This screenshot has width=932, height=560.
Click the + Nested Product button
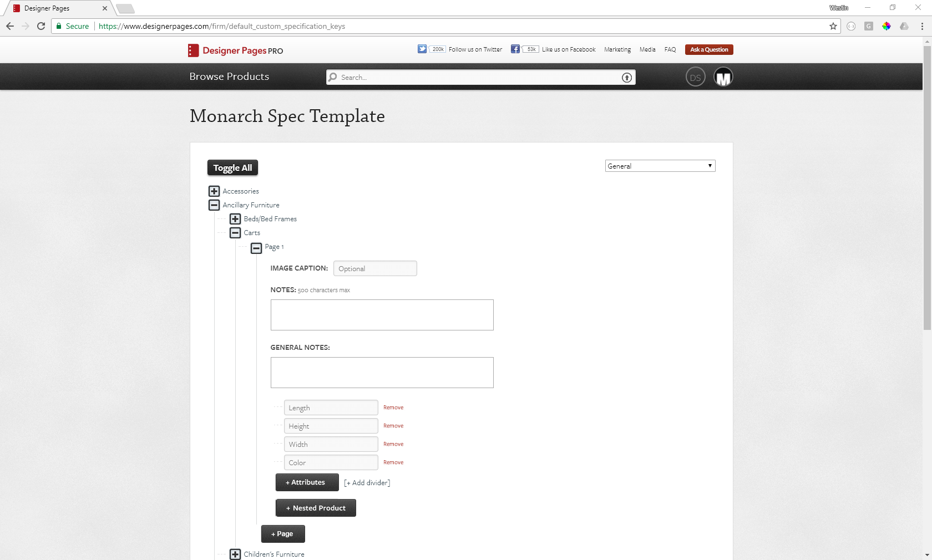tap(316, 508)
